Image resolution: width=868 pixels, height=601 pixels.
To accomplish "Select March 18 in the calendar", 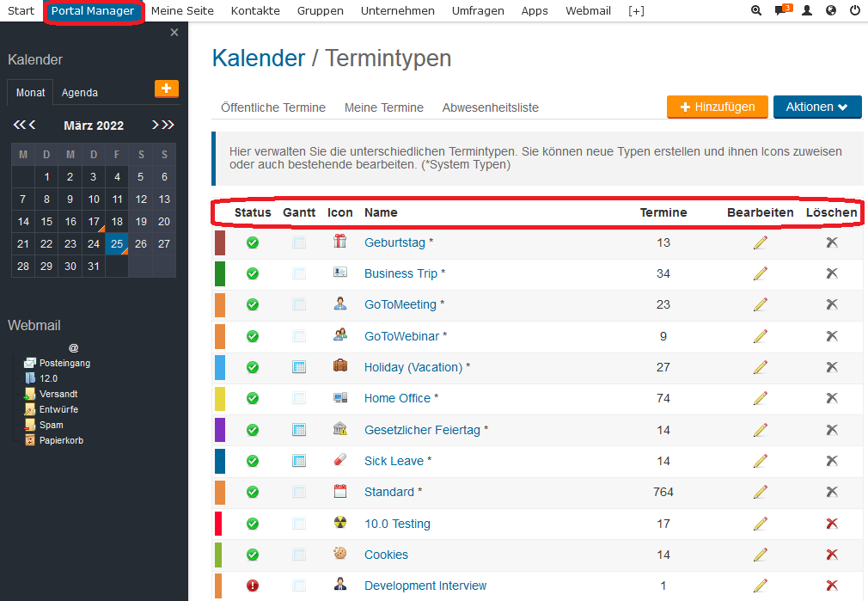I will click(x=117, y=221).
